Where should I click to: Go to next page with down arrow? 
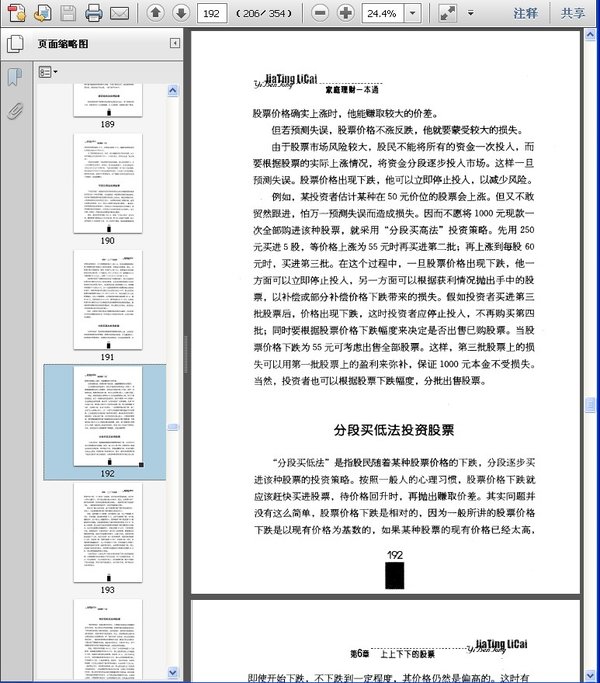coord(181,13)
